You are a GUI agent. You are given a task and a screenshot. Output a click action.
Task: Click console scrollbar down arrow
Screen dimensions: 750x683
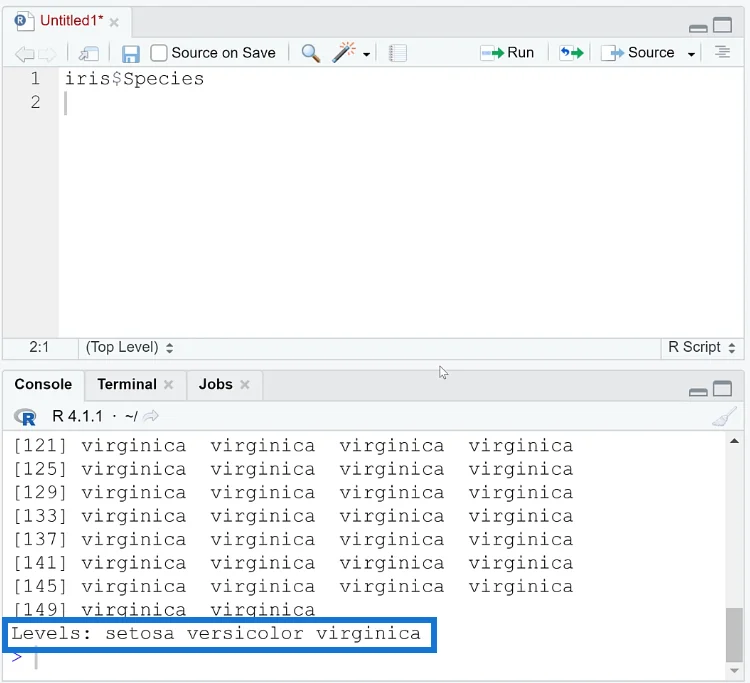(x=734, y=671)
